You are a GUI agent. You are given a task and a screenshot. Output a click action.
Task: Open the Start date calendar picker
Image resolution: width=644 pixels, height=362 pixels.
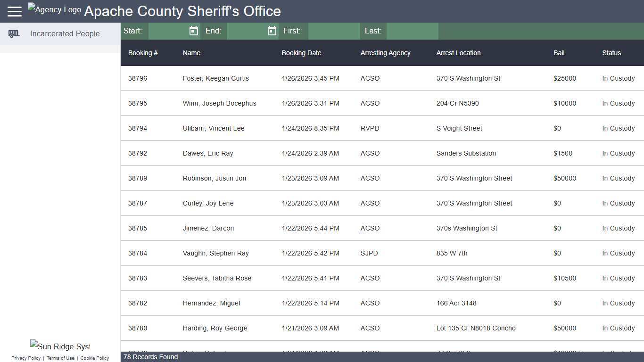[193, 31]
